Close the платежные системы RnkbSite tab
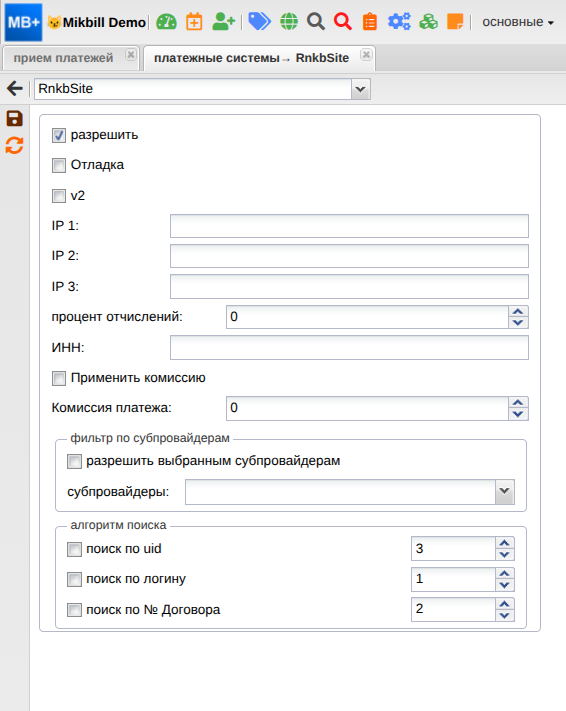Image resolution: width=566 pixels, height=711 pixels. coord(366,55)
